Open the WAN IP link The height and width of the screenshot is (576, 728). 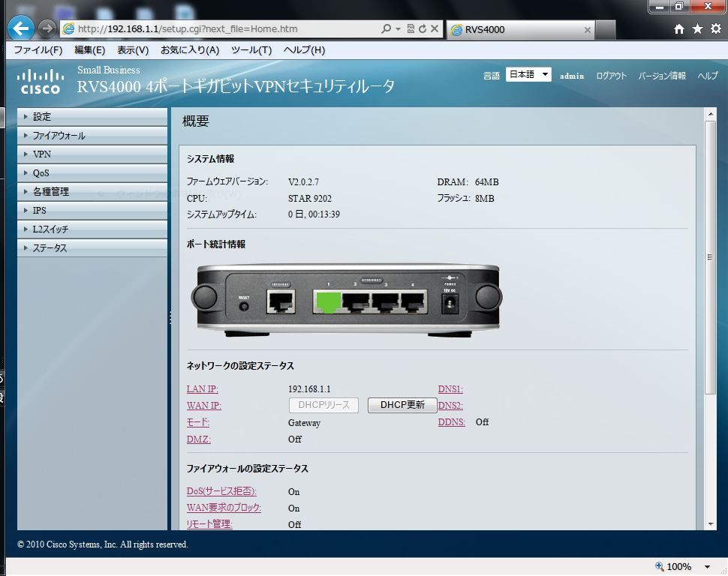[204, 405]
